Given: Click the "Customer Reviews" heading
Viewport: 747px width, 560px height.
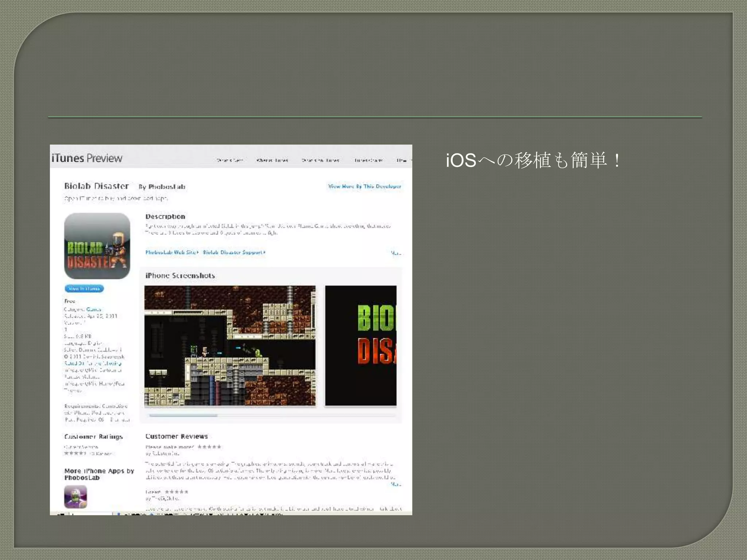Looking at the screenshot, I should 177,436.
